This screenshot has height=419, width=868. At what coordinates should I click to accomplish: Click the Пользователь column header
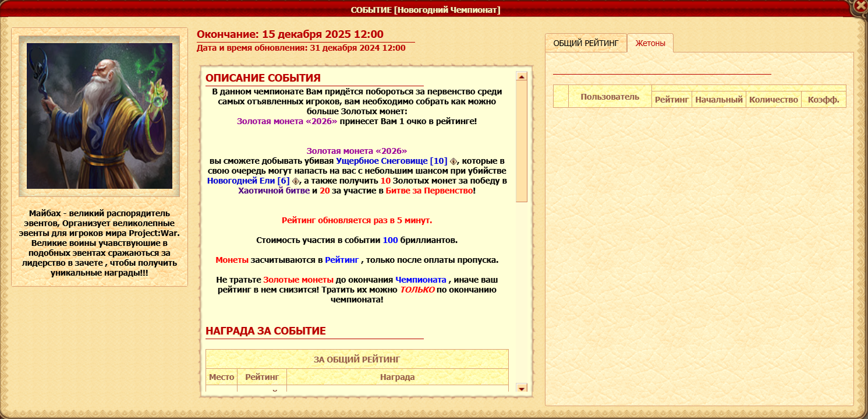click(x=610, y=97)
